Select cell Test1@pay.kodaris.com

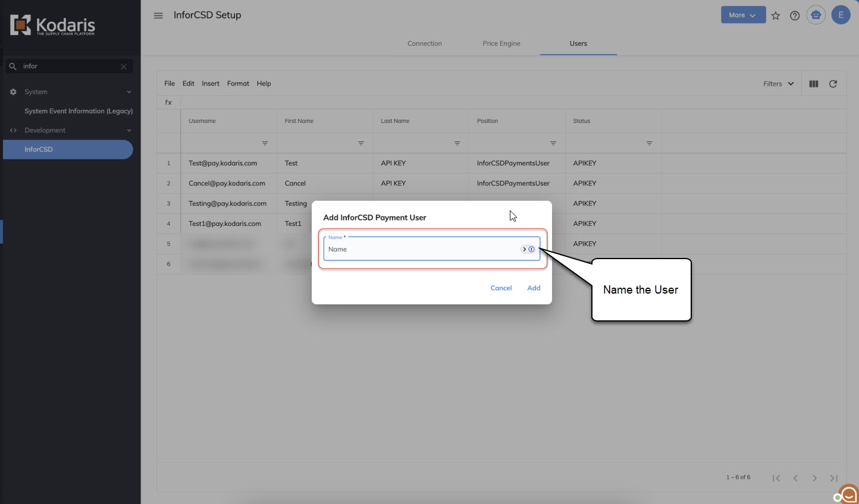[229, 223]
